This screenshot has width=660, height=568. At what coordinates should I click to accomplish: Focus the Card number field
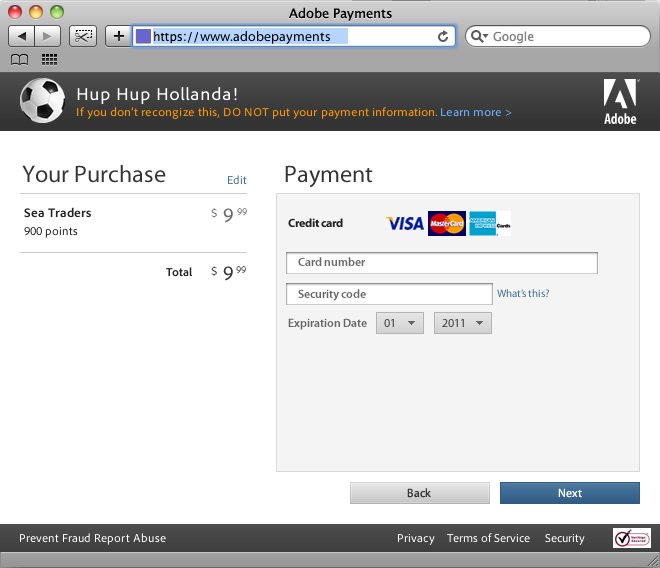[x=442, y=263]
